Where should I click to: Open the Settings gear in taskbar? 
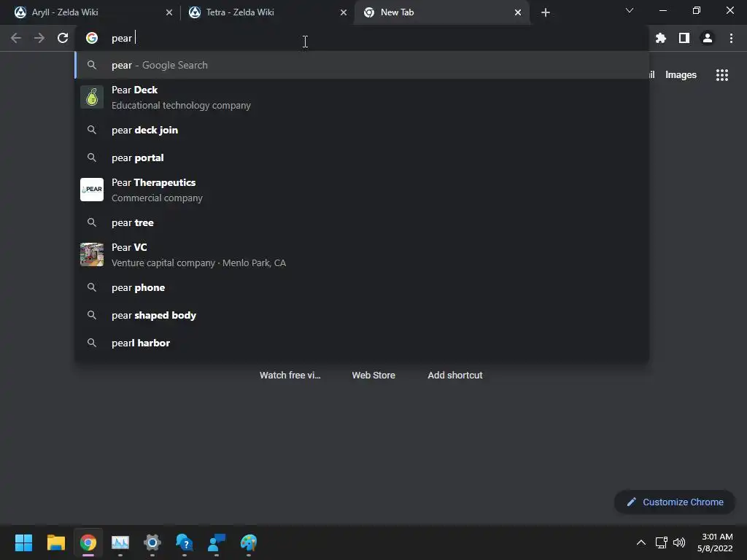click(152, 542)
